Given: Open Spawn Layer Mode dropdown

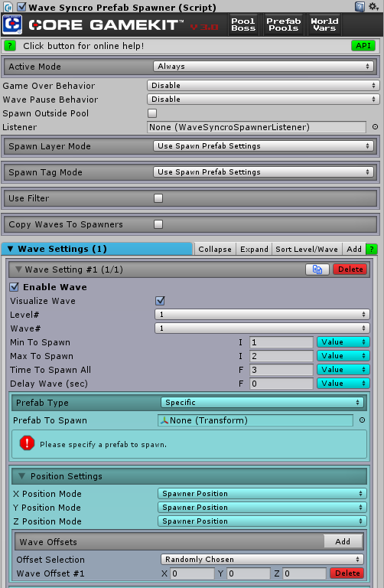Looking at the screenshot, I should (x=263, y=146).
